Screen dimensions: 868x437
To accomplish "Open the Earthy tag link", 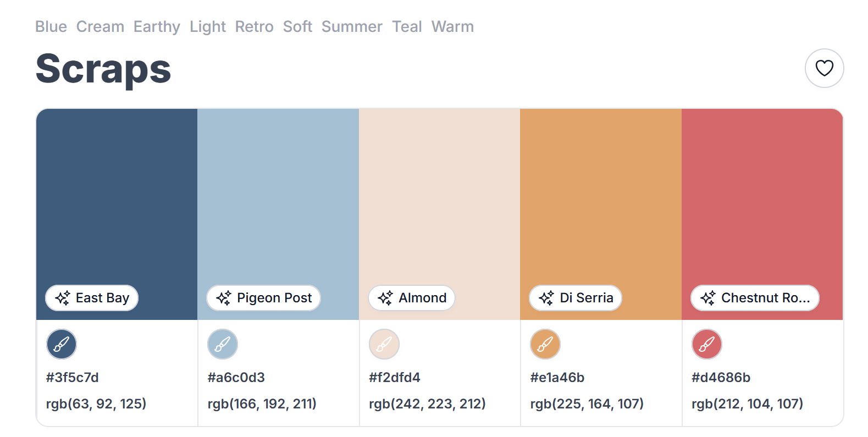I will click(x=157, y=26).
